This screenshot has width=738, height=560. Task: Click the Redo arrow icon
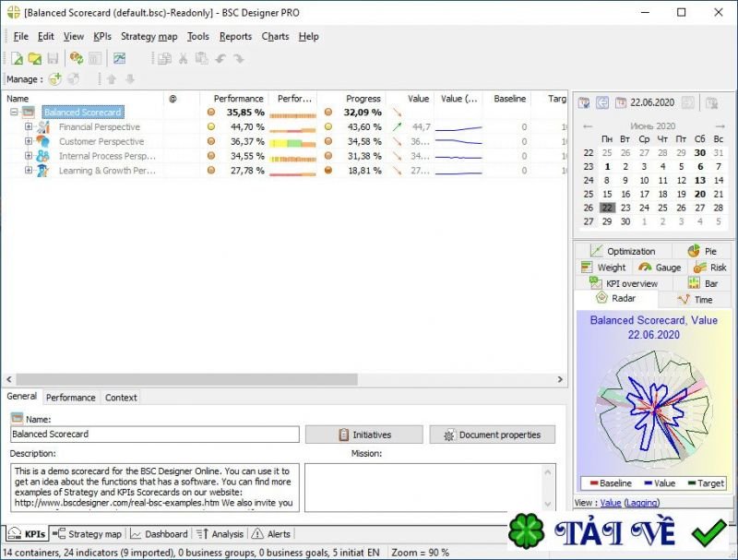239,58
